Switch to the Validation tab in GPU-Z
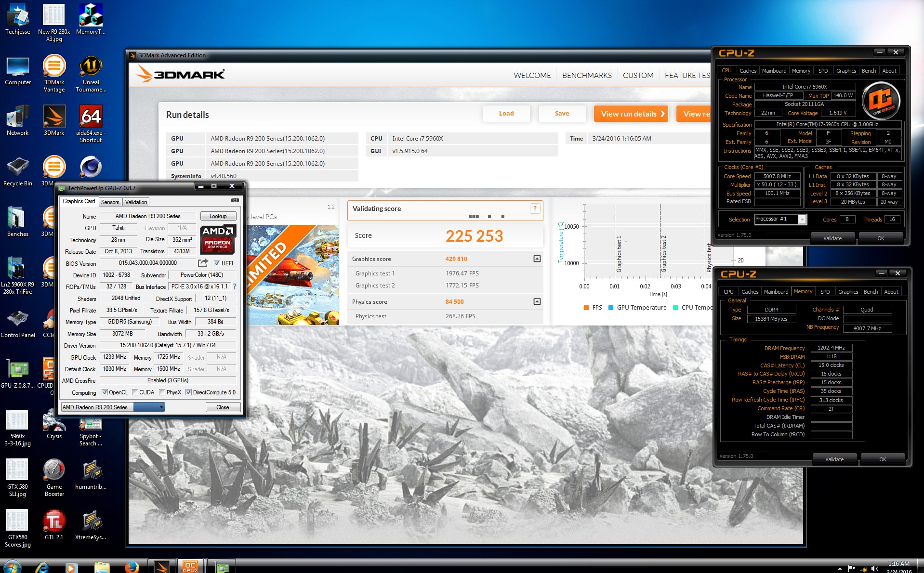This screenshot has height=573, width=924. click(136, 202)
